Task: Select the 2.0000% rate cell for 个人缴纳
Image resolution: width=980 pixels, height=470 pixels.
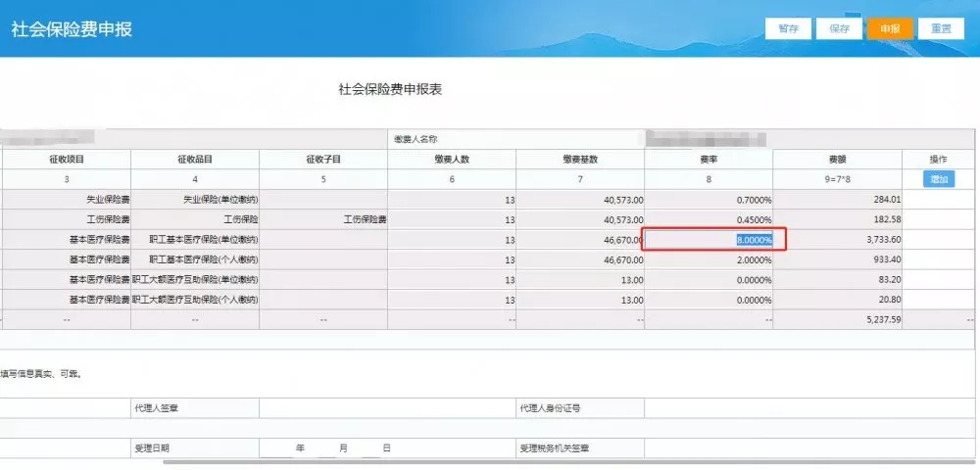Action: coord(709,259)
